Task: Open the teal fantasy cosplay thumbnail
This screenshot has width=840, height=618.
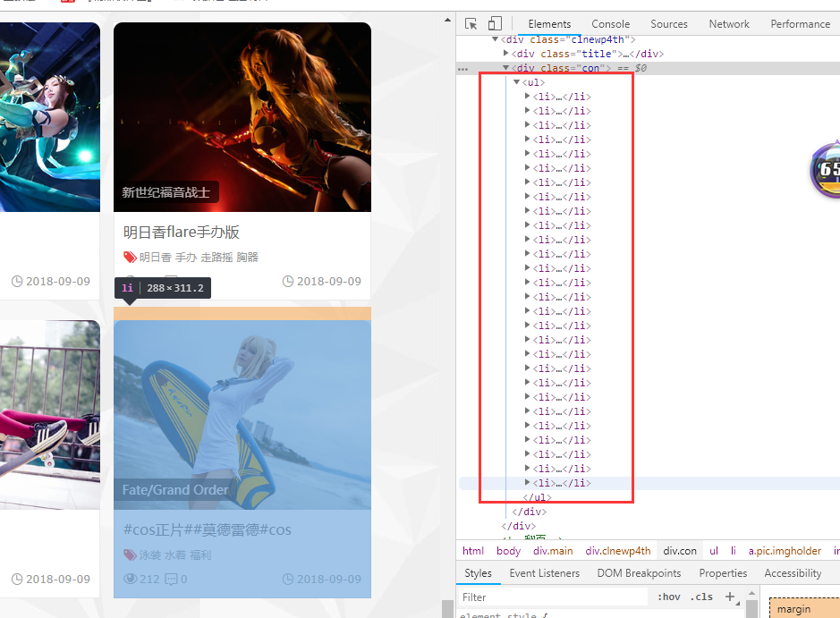Action: coord(50,117)
